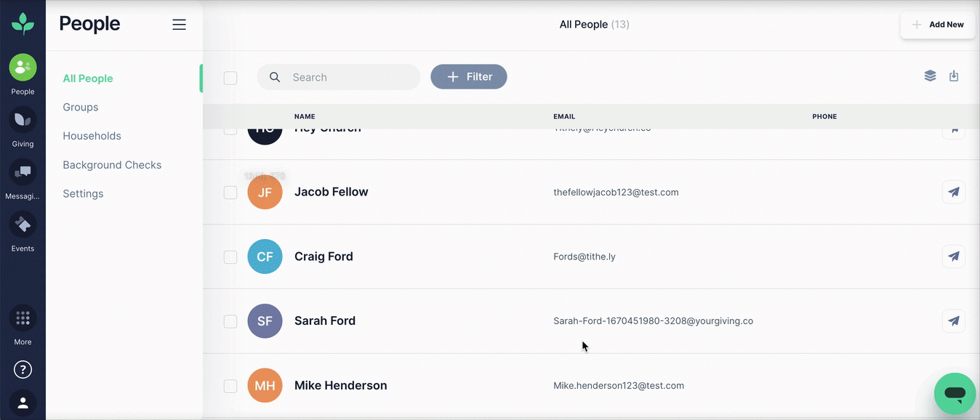
Task: Open the Giving section icon
Action: point(23,120)
